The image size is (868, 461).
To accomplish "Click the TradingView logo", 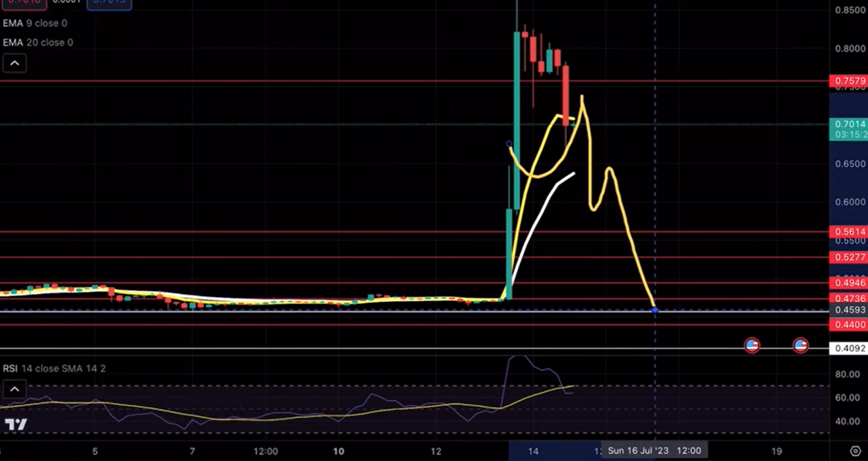I will pos(16,424).
